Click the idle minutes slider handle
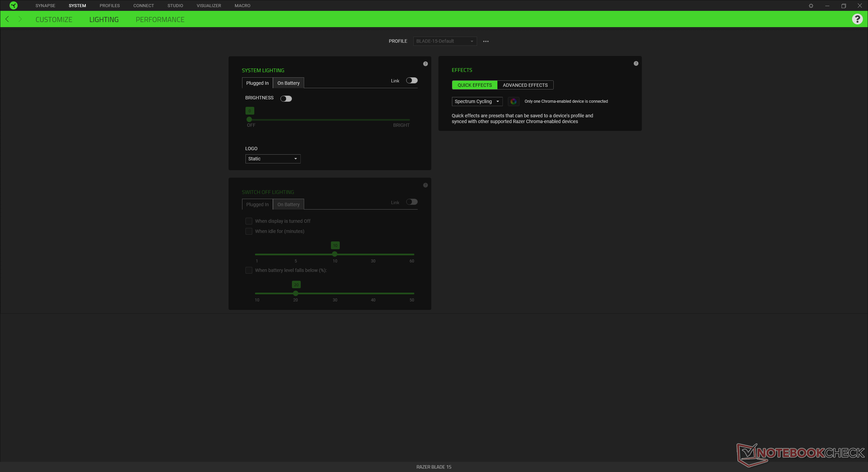868x472 pixels. coord(335,254)
